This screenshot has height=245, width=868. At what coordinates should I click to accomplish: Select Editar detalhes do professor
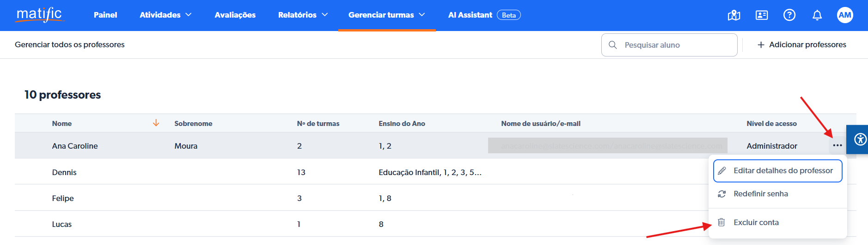[778, 171]
